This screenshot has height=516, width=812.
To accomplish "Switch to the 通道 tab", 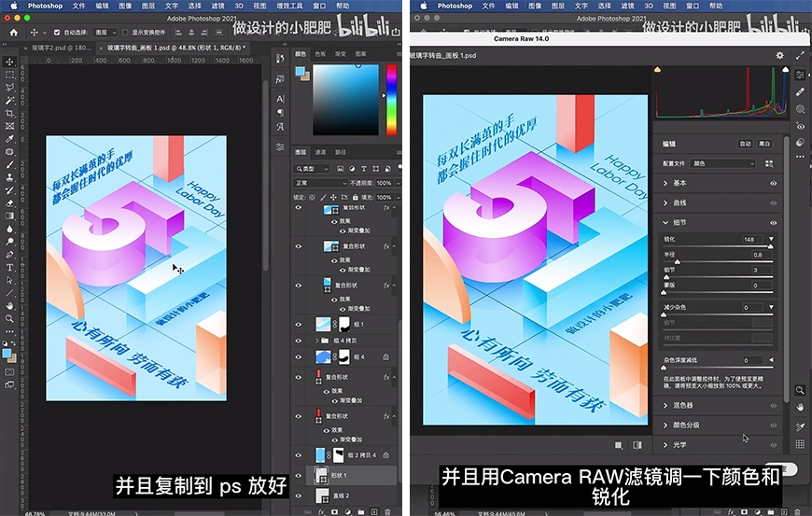I will click(x=320, y=152).
